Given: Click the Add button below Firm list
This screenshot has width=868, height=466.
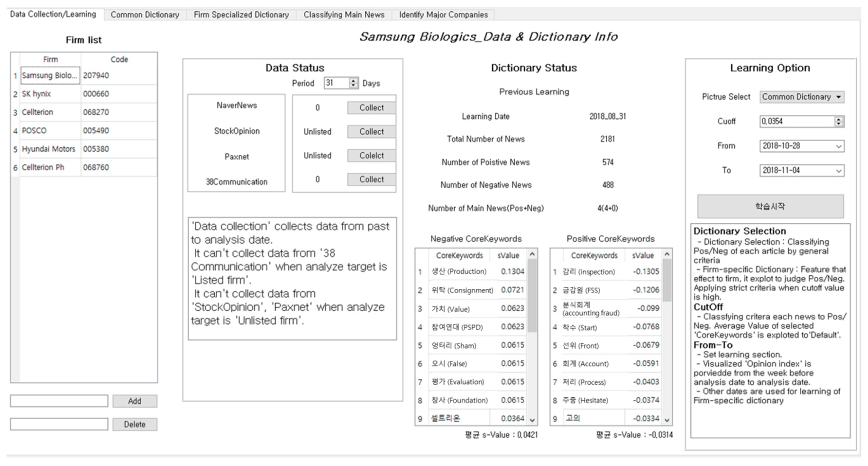Looking at the screenshot, I should tap(134, 401).
